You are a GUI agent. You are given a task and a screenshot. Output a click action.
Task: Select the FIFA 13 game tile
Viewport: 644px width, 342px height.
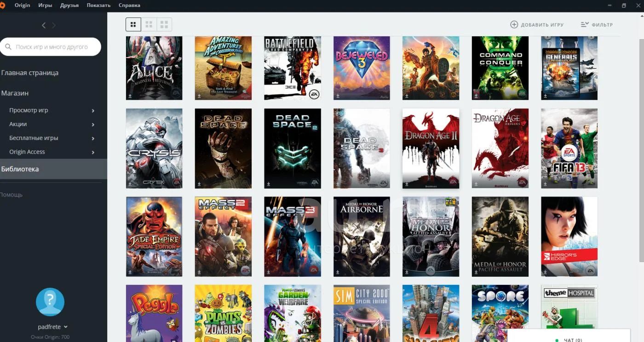click(x=569, y=148)
